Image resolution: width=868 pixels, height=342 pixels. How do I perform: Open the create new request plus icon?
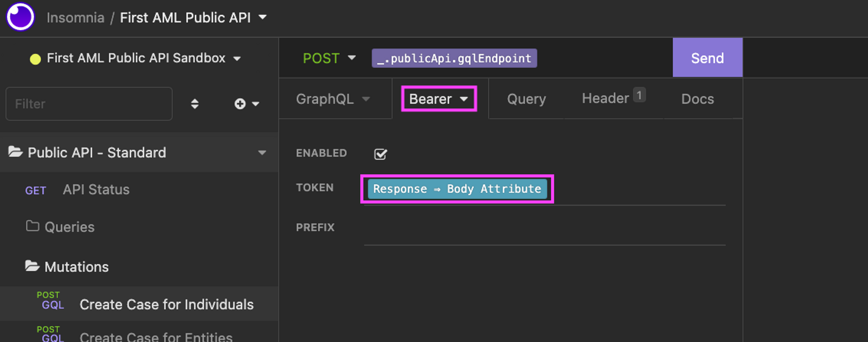point(240,104)
